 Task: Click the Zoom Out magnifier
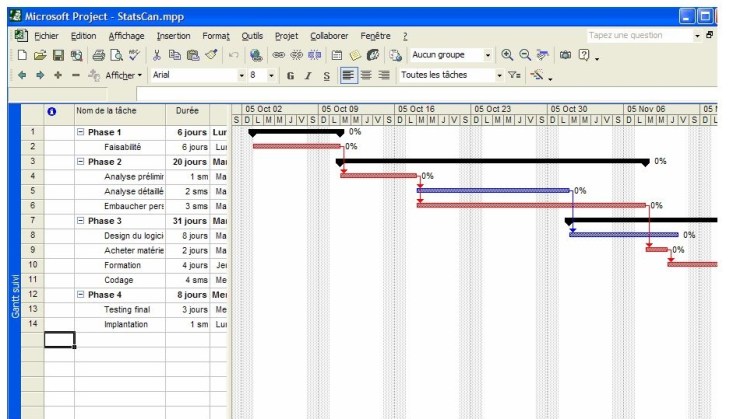click(x=525, y=55)
